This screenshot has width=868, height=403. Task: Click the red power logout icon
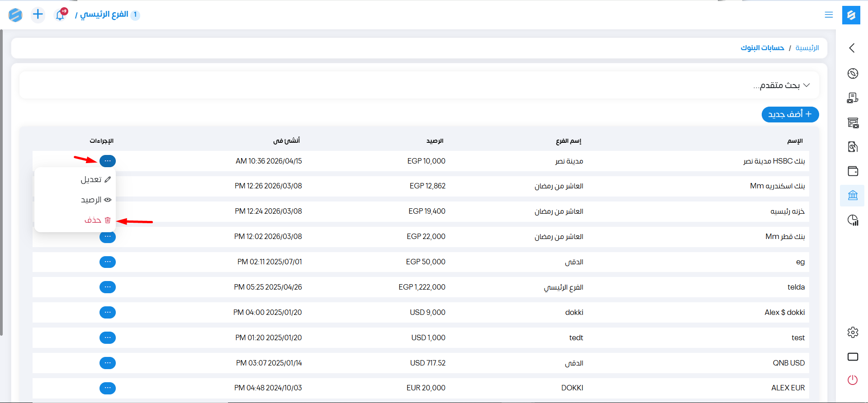[x=853, y=380]
